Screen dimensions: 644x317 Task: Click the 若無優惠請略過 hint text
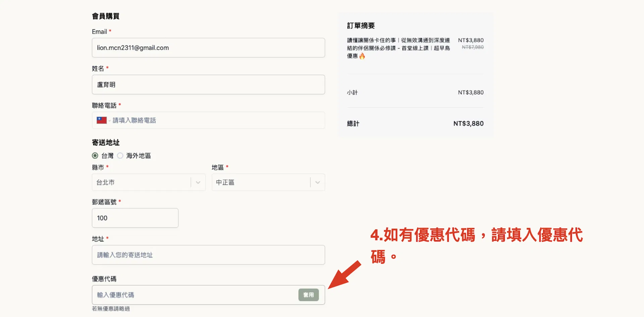(x=111, y=309)
